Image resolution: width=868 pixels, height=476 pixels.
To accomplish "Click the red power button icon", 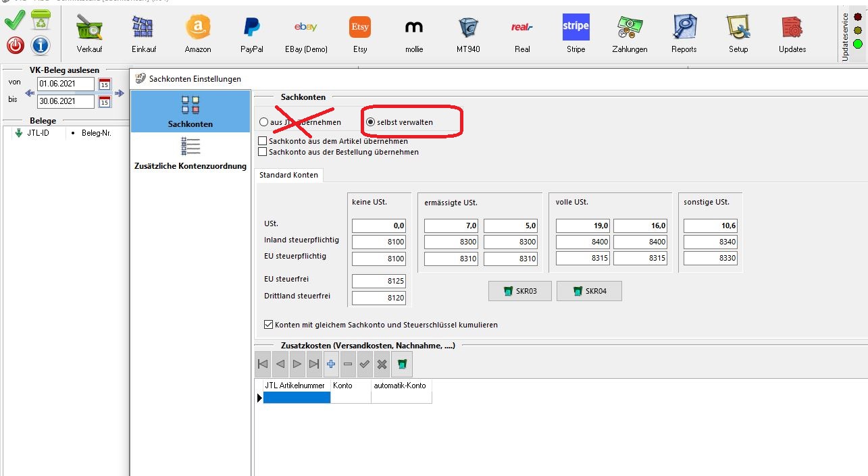I will click(x=16, y=45).
